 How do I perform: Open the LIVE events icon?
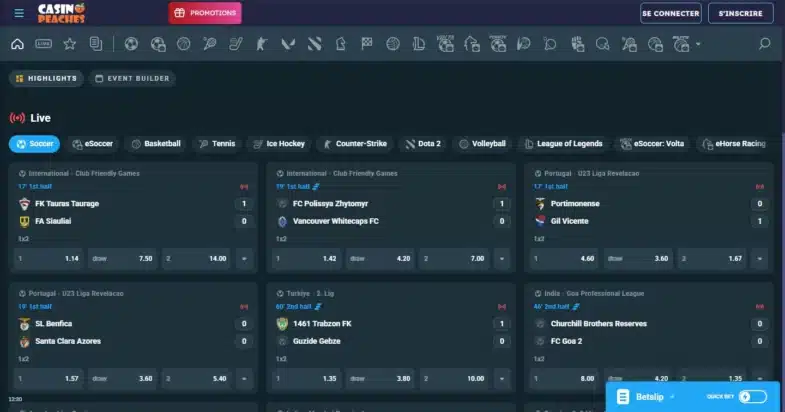(x=44, y=44)
